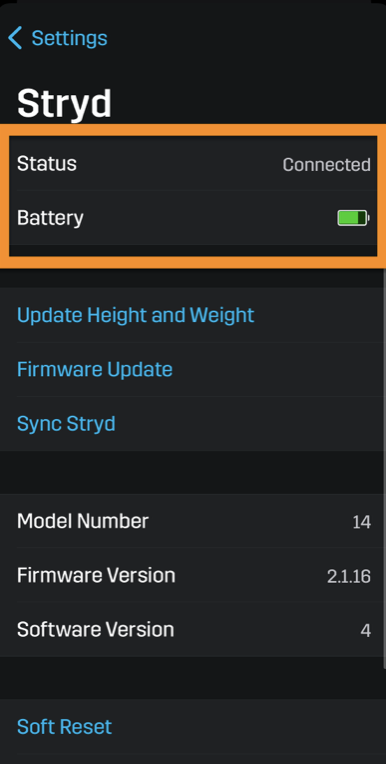Tap empty gap above Soft Reset
Screen dimensions: 386x764
coord(193,678)
